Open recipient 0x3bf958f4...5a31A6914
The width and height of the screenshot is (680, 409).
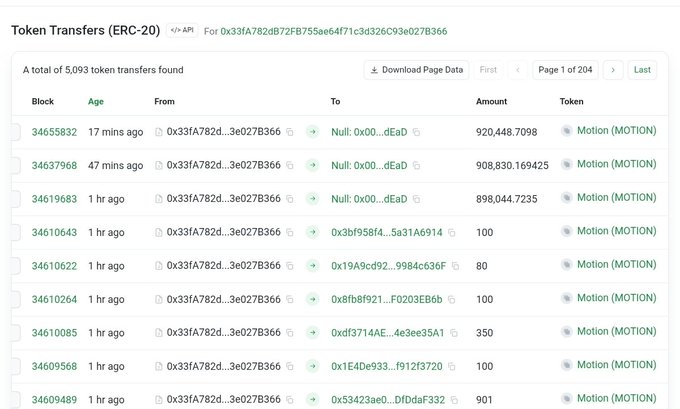387,232
